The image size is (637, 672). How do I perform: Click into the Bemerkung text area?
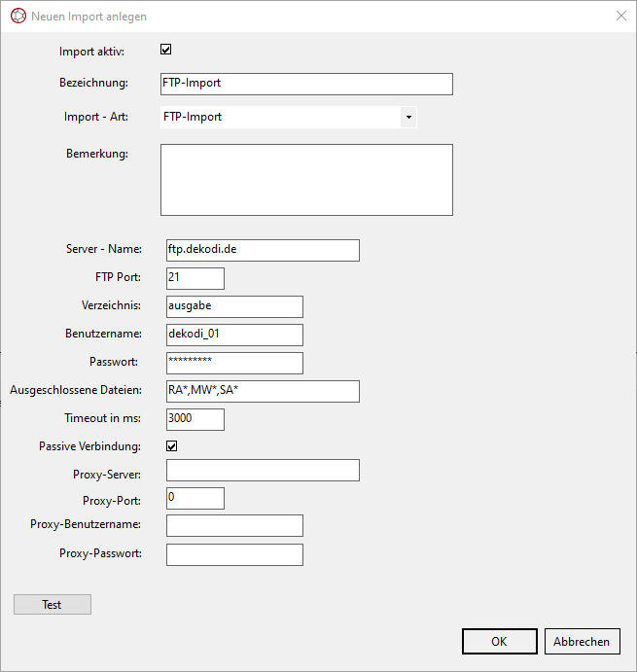[306, 180]
